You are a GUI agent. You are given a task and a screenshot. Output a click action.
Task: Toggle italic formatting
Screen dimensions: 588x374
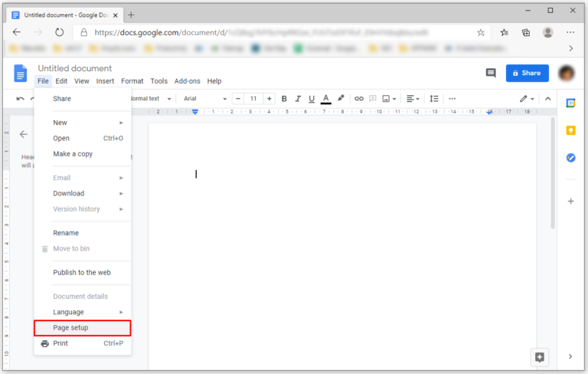click(x=298, y=99)
